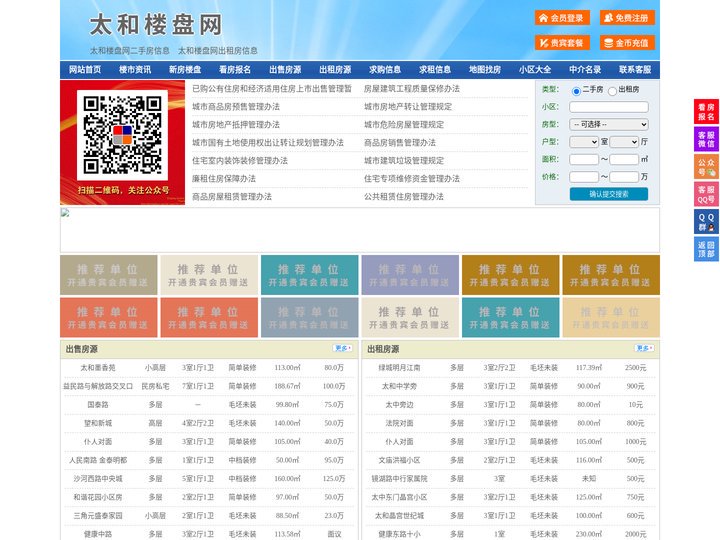The height and width of the screenshot is (540, 720).
Task: Open the 廉租住房保障办法 link
Action: [x=224, y=179]
